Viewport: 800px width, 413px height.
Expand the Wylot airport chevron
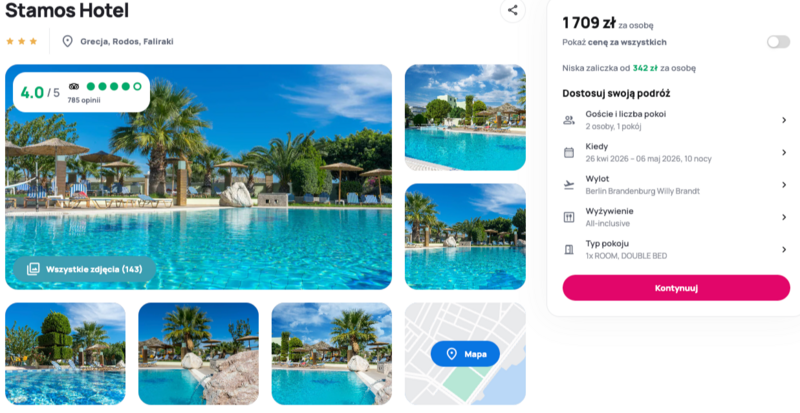click(784, 185)
